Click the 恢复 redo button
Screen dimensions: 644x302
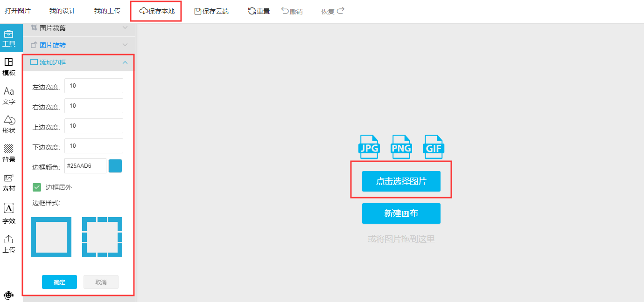pos(333,11)
